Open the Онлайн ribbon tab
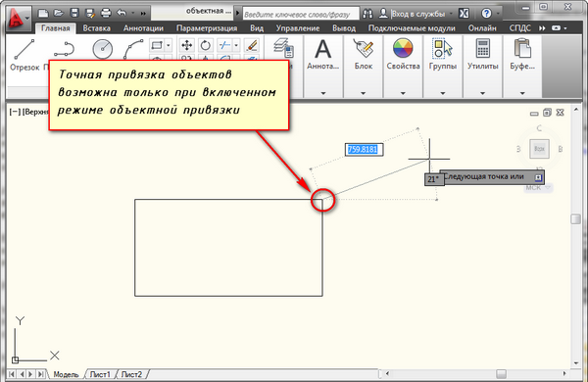Viewport: 588px width, 382px height. (x=482, y=28)
